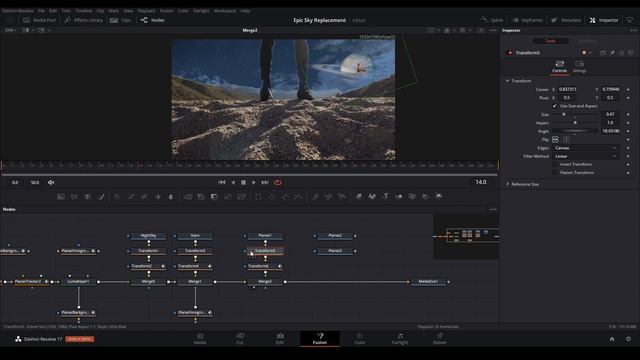
Task: Click the Size value field
Action: coord(611,114)
